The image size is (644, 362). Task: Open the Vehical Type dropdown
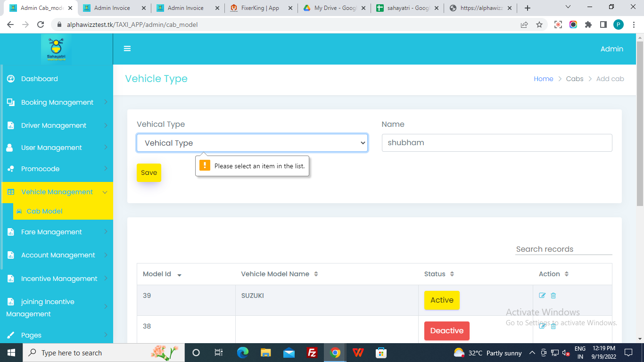(x=252, y=143)
